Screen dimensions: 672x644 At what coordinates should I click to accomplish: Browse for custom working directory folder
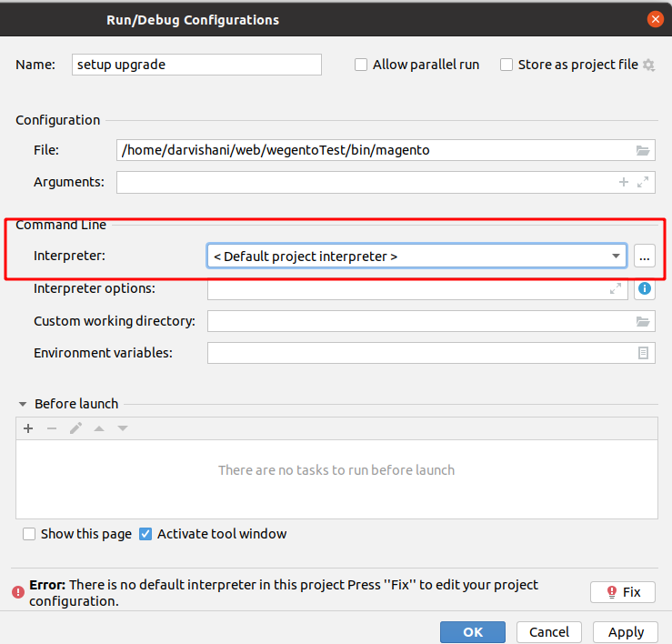coord(642,322)
